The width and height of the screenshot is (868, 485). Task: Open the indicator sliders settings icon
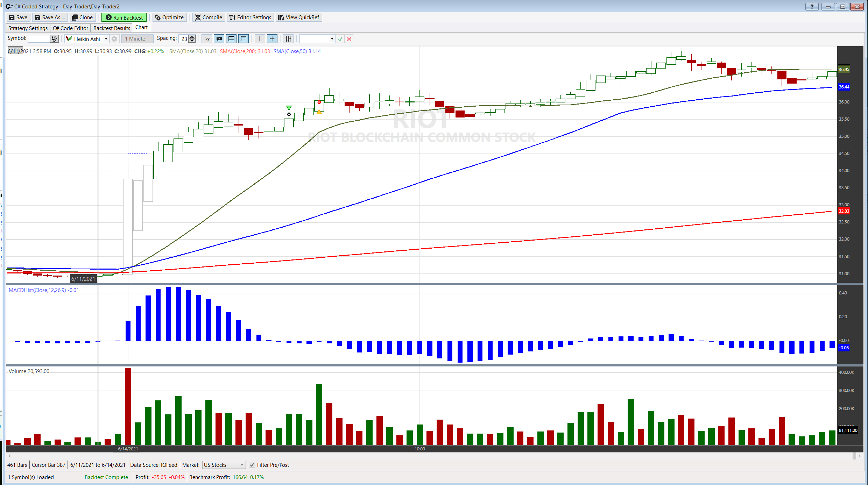(288, 39)
